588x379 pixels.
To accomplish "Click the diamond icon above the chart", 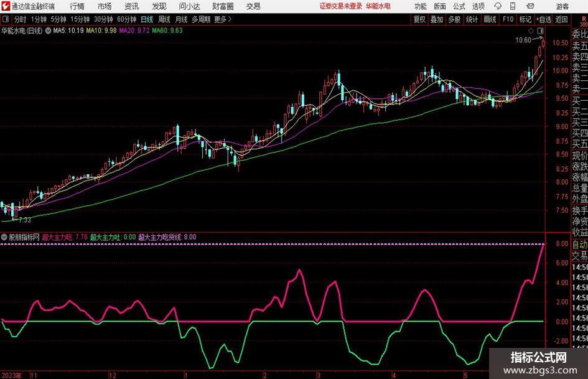I will pyautogui.click(x=531, y=30).
